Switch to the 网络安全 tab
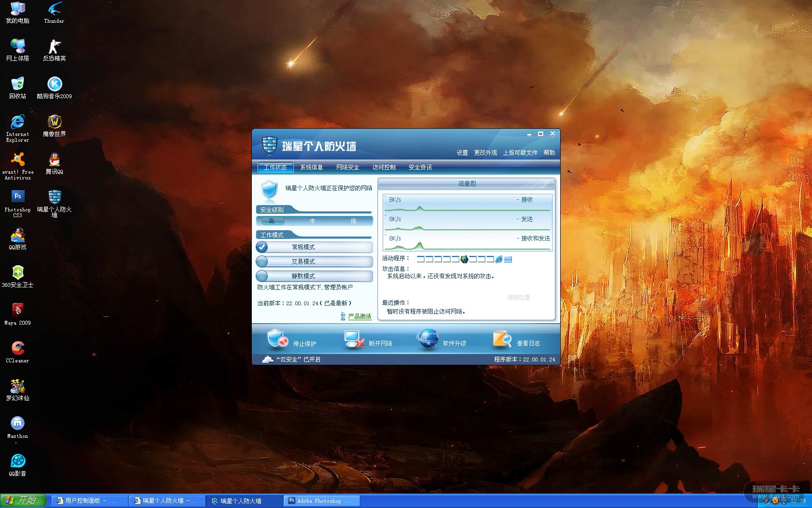The image size is (812, 508). click(x=348, y=167)
